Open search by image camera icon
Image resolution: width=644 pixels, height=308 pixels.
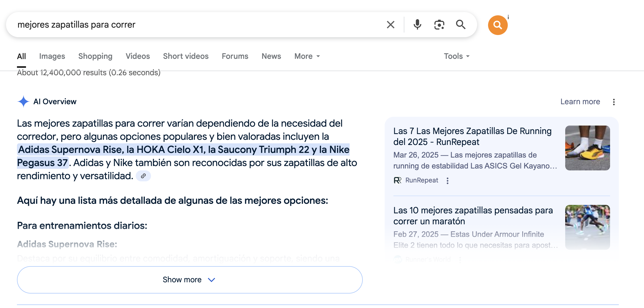[439, 25]
